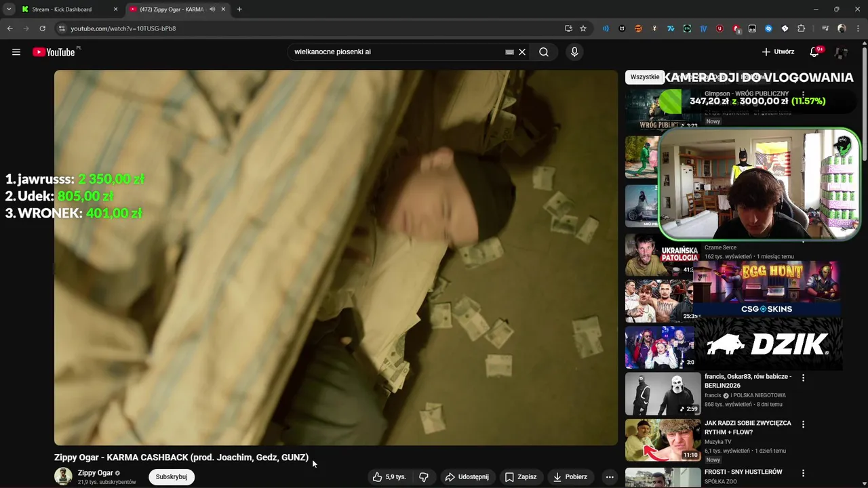
Task: Click the JAK RADZI SOBIE ZWYCIĘZCA title
Action: pyautogui.click(x=748, y=428)
